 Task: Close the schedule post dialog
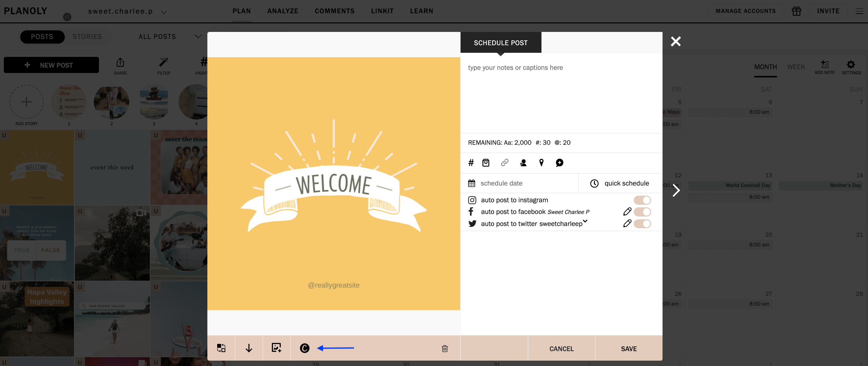(675, 41)
